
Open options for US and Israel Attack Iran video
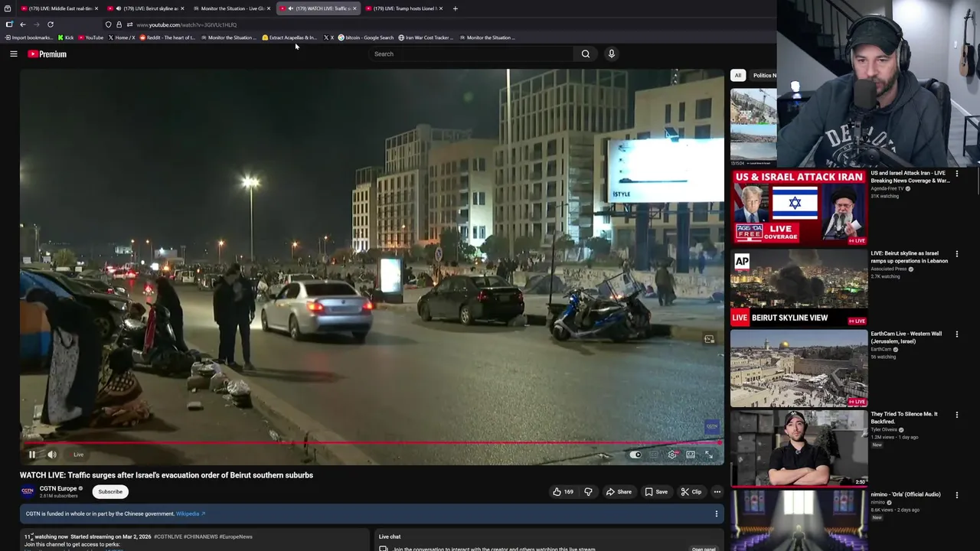click(956, 174)
